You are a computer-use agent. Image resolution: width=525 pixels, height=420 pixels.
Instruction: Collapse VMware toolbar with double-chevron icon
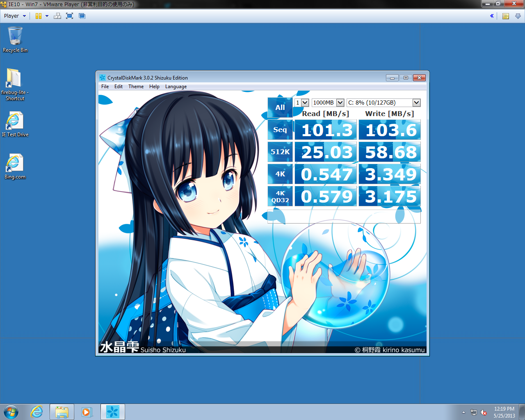pos(492,16)
